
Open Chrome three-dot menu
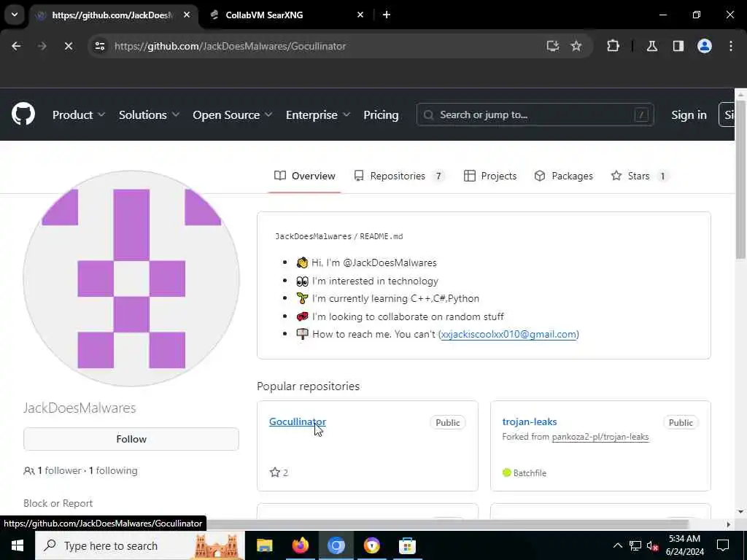pyautogui.click(x=731, y=46)
